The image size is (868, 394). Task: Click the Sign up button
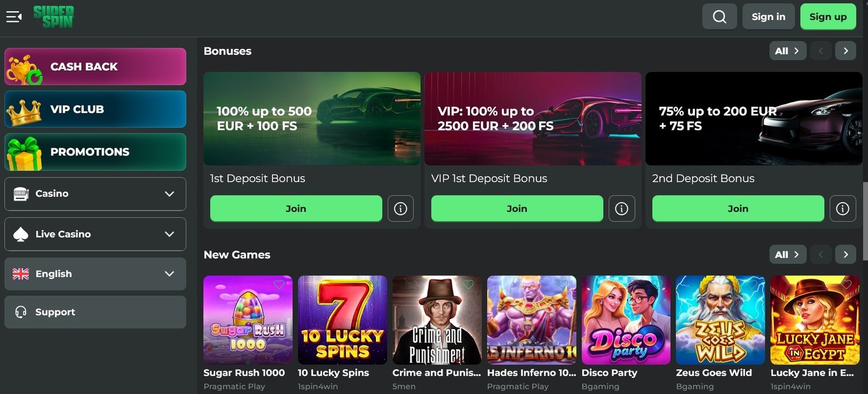click(x=828, y=17)
